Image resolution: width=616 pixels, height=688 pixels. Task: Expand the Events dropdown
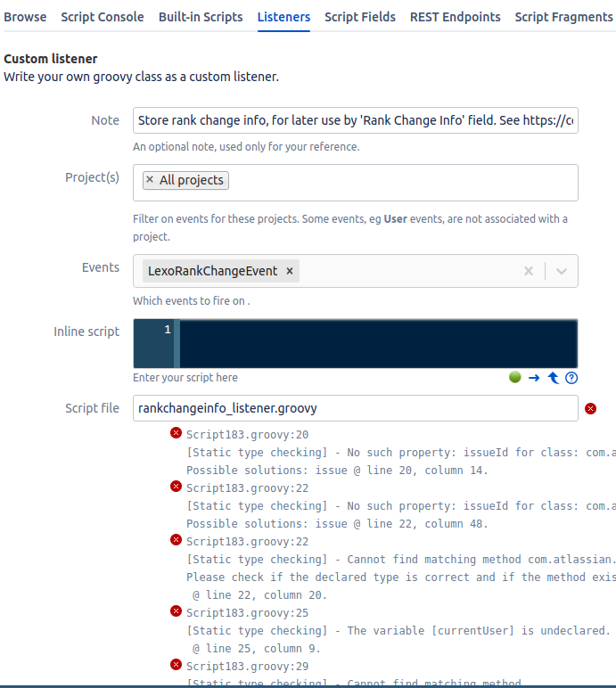(x=562, y=271)
